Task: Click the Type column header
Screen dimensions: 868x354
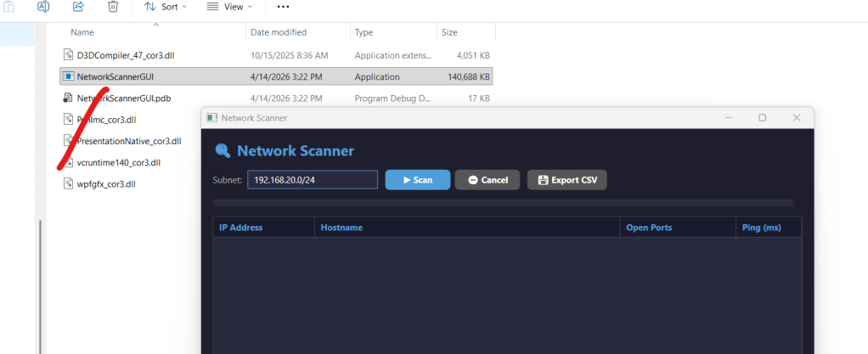Action: coord(364,32)
